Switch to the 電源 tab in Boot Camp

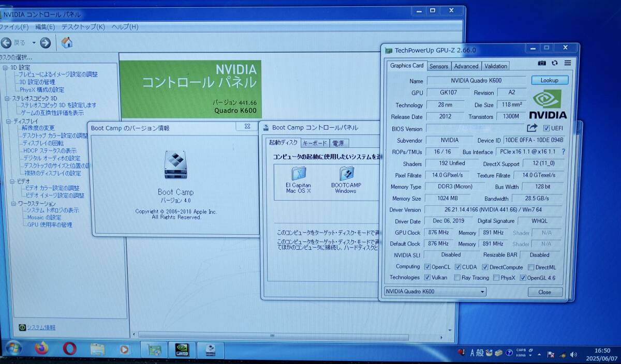click(338, 143)
